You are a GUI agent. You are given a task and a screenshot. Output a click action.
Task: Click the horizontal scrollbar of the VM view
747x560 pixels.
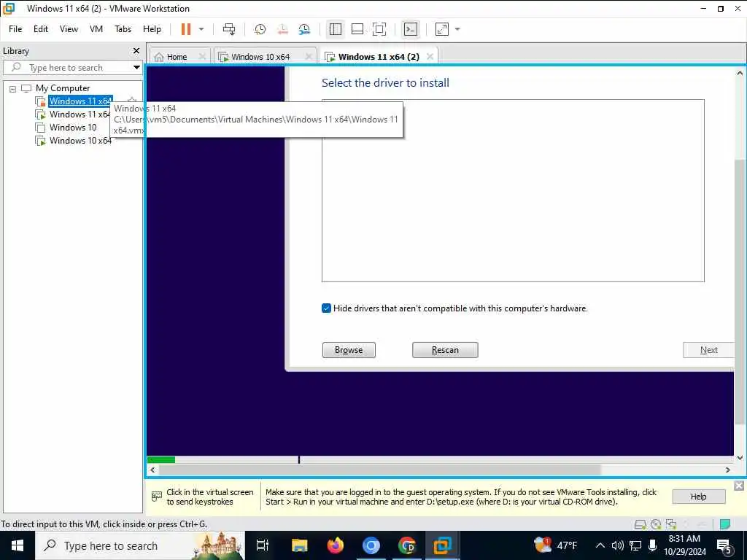pyautogui.click(x=379, y=470)
